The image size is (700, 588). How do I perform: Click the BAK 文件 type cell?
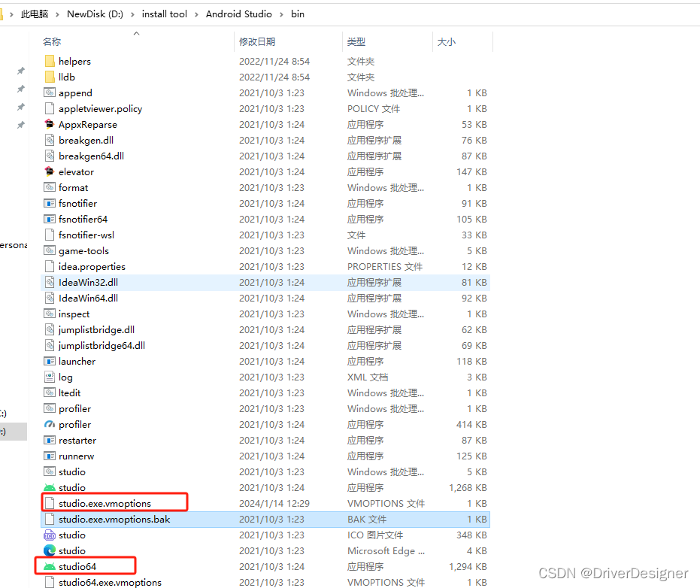[367, 520]
